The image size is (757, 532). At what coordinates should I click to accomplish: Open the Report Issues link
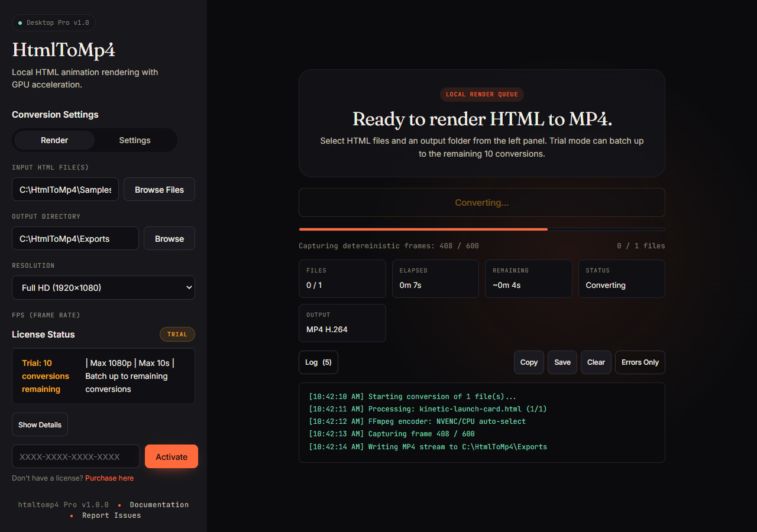pos(111,515)
